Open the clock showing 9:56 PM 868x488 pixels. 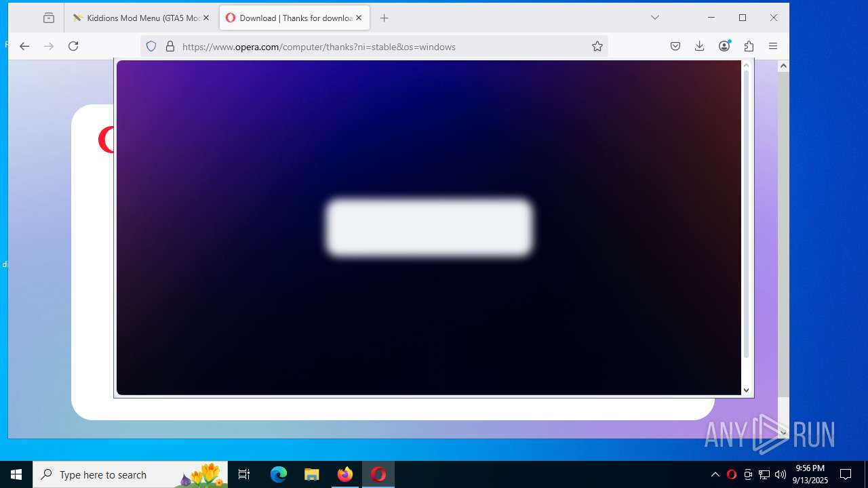click(x=810, y=474)
